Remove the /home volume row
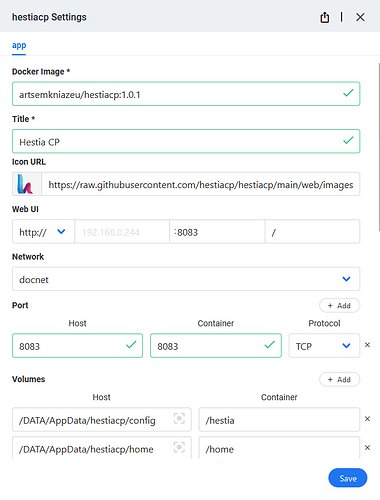Image resolution: width=380 pixels, height=500 pixels. [367, 448]
